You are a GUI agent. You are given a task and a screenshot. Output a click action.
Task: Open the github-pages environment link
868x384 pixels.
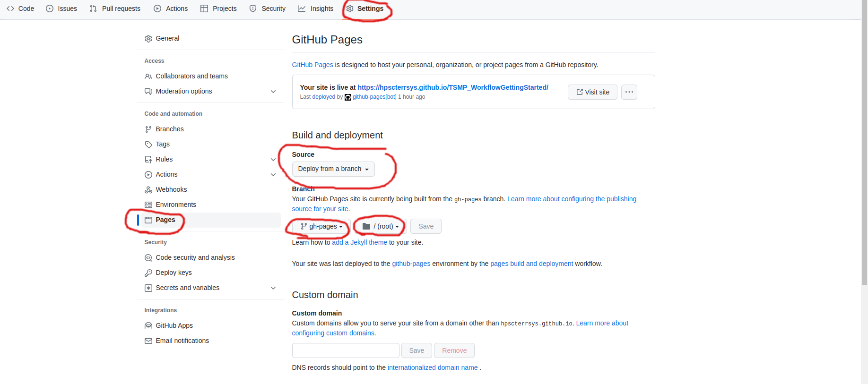coord(411,264)
